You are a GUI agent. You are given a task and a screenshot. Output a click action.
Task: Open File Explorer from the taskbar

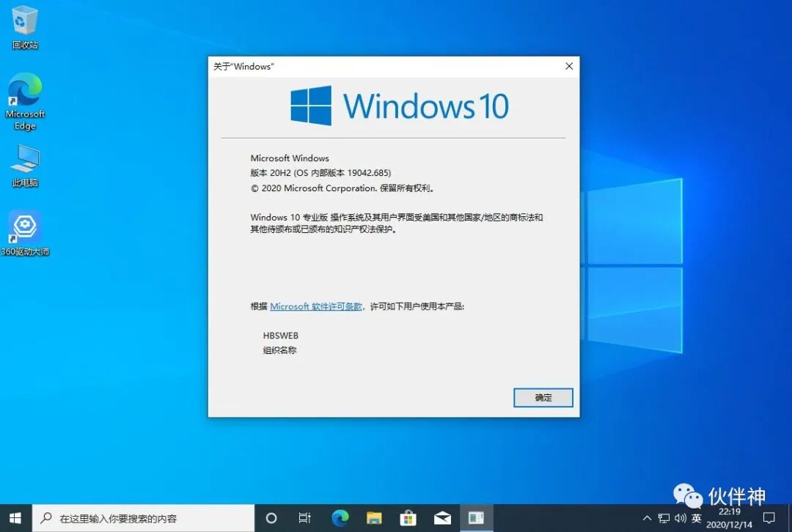pos(374,518)
